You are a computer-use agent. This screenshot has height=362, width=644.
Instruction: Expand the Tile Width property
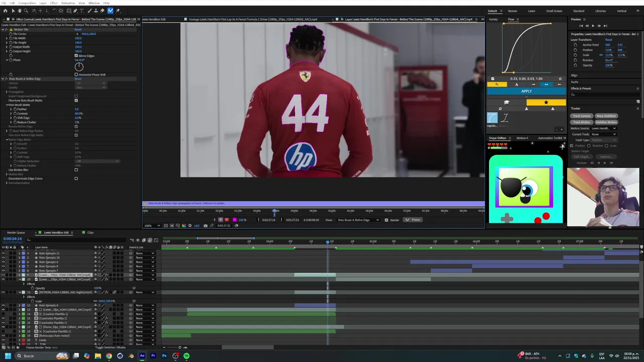tap(7, 38)
